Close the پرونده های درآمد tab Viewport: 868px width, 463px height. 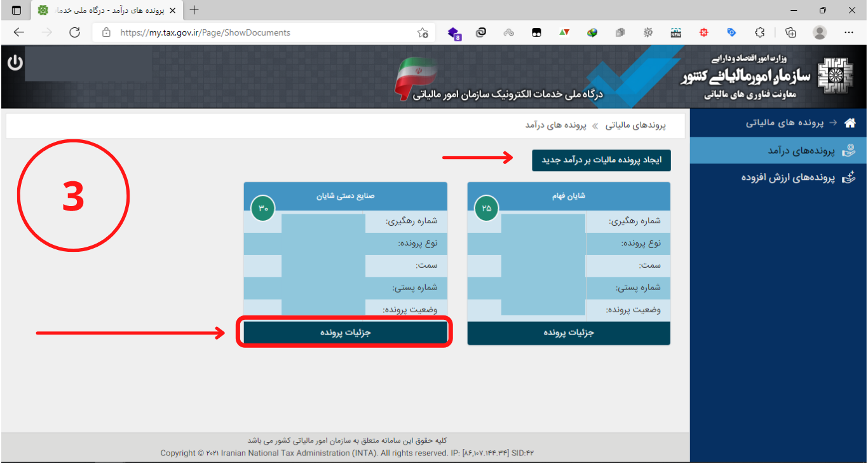tap(172, 10)
